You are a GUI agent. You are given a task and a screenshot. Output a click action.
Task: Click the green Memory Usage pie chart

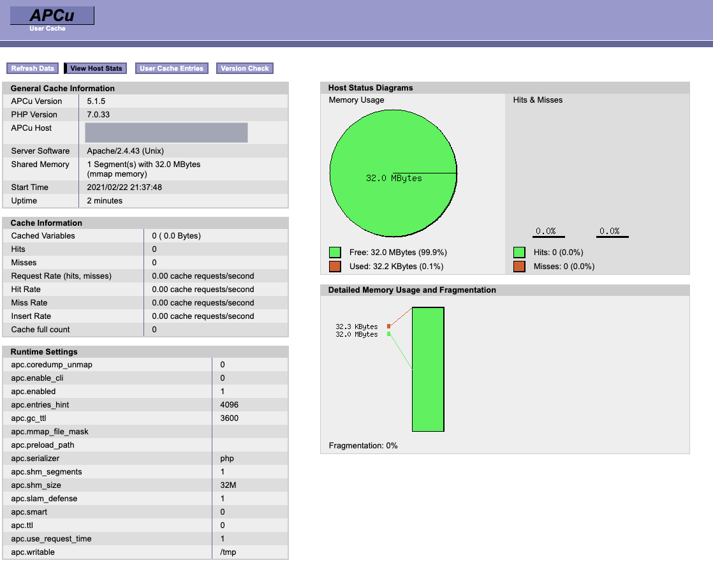tap(393, 172)
